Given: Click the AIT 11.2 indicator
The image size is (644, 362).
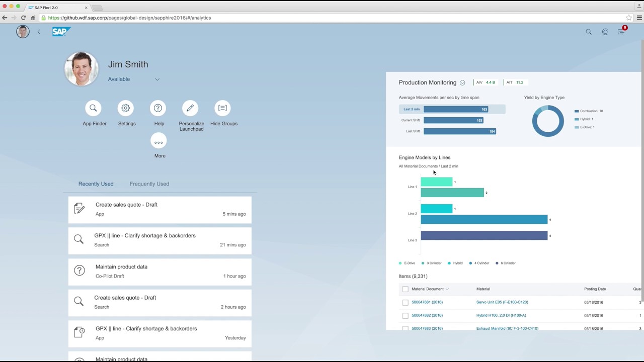Looking at the screenshot, I should click(515, 82).
